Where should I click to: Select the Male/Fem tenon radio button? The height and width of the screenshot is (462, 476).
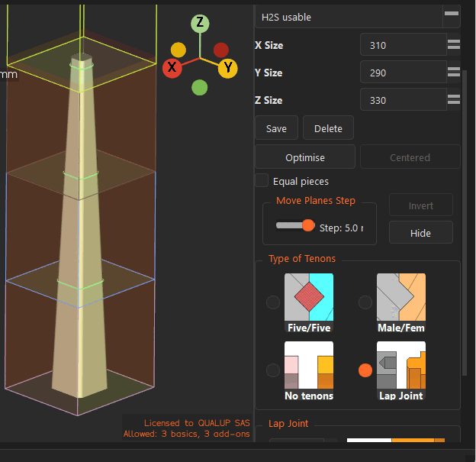[x=365, y=302]
